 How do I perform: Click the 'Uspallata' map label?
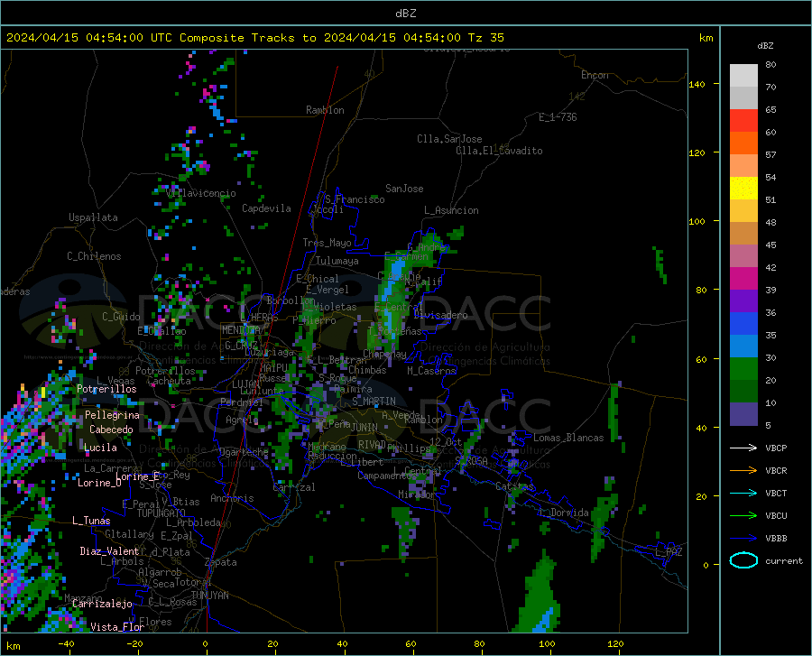pyautogui.click(x=93, y=217)
